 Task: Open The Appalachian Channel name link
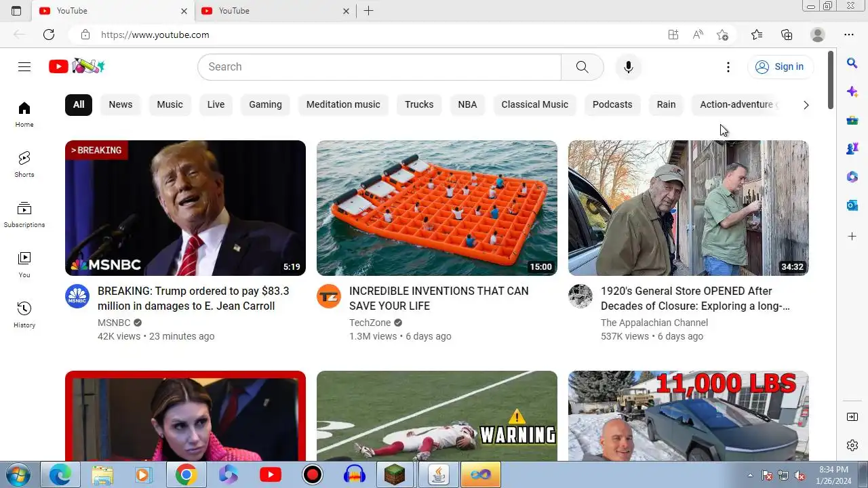[x=654, y=323]
